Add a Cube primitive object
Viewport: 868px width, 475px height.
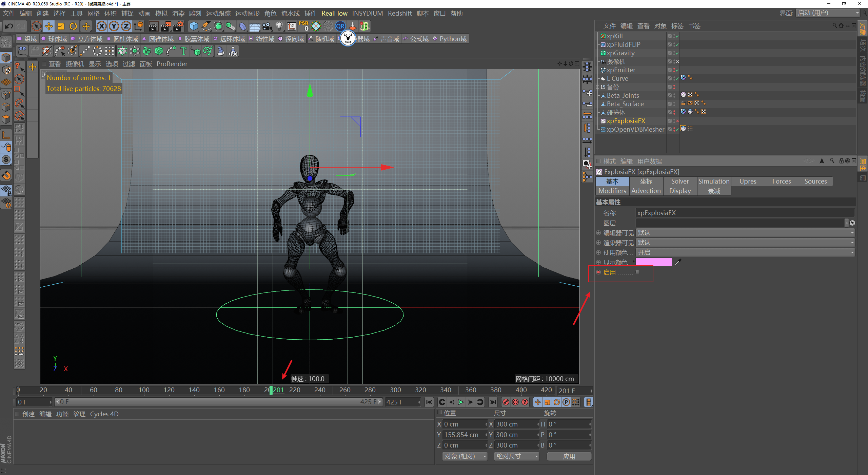[194, 26]
